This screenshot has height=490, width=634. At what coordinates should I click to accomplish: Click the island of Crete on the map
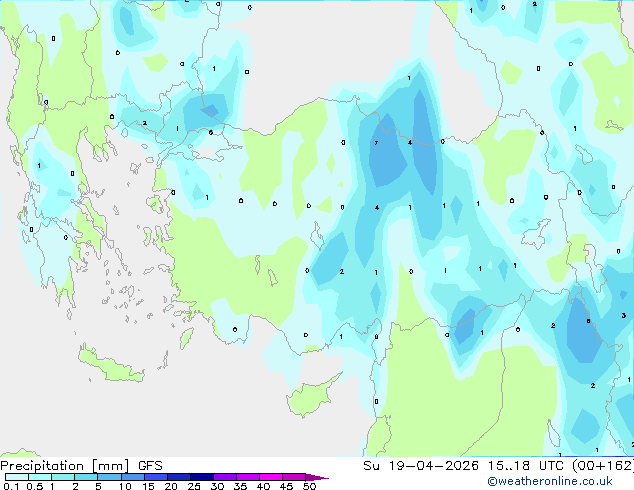coord(111,366)
